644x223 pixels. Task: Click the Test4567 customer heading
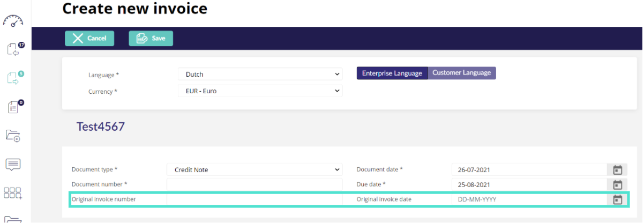coord(101,127)
